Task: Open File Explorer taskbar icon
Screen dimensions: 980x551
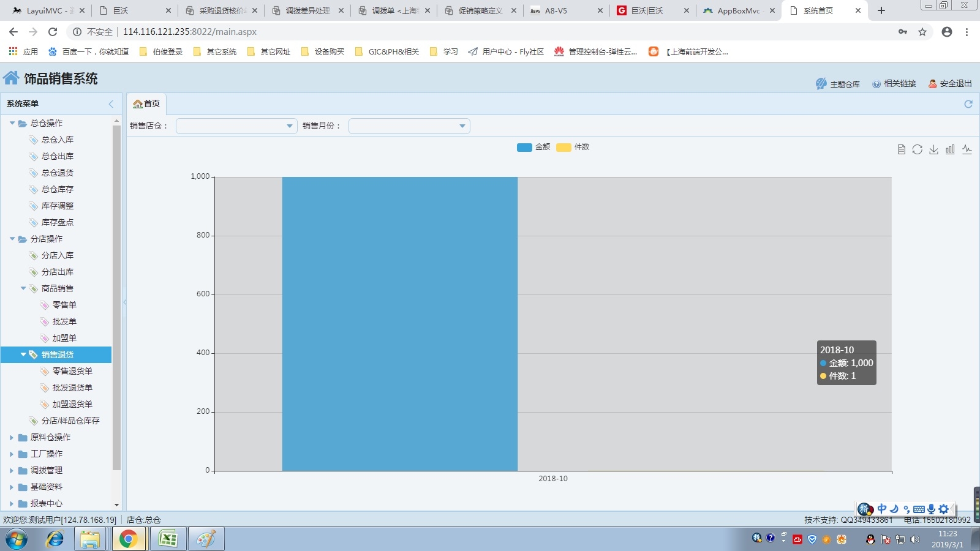Action: click(x=90, y=539)
